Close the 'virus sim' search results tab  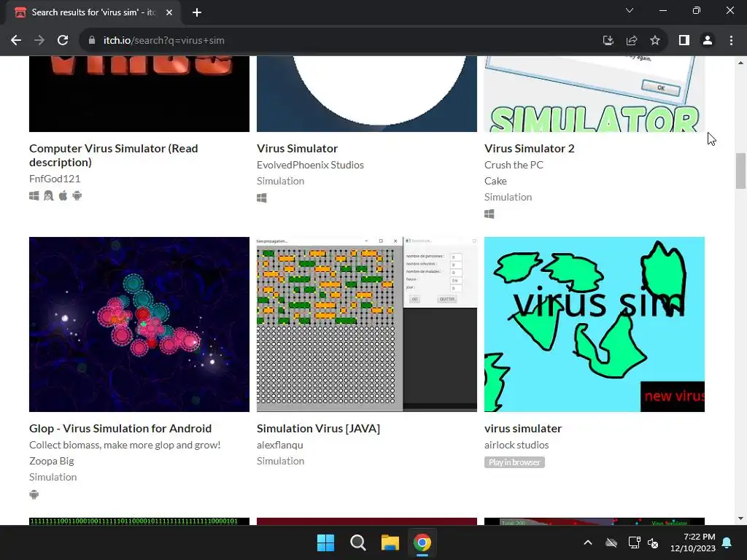click(169, 12)
